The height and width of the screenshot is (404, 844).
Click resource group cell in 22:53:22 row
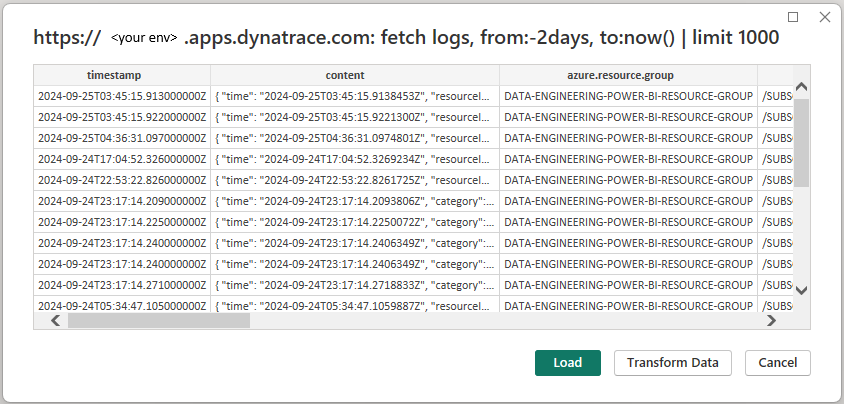tap(628, 180)
